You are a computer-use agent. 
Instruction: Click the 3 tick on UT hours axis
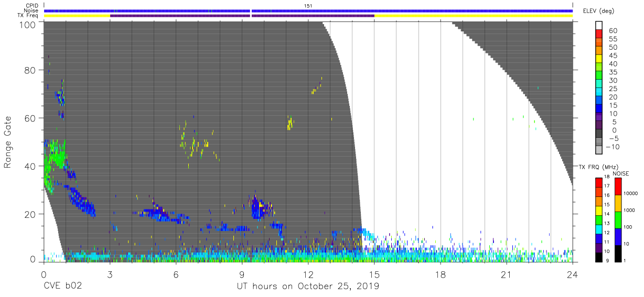tap(110, 274)
